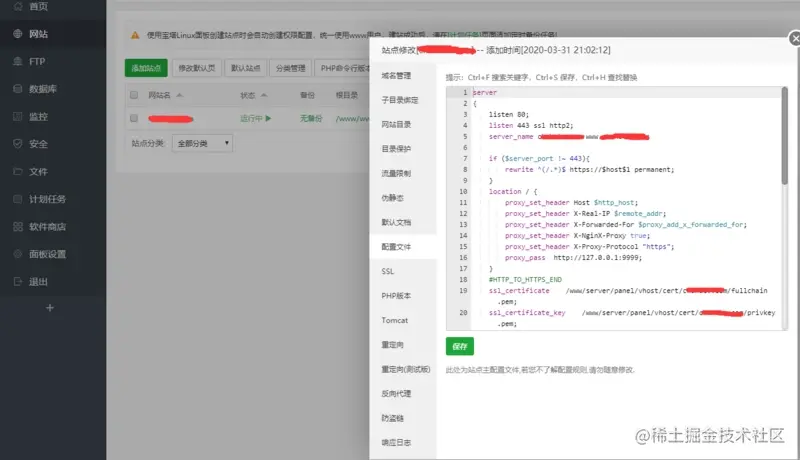Click line number 17 in editor gutter
The height and width of the screenshot is (460, 800).
(x=463, y=269)
